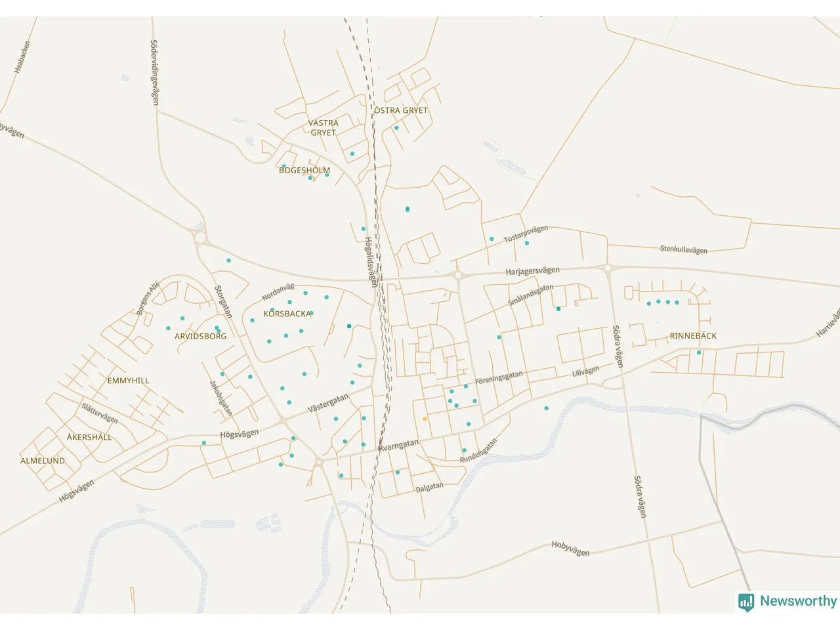Screen dimensions: 840x630
Task: Click the Södervidingevägen road label
Action: click(x=154, y=72)
